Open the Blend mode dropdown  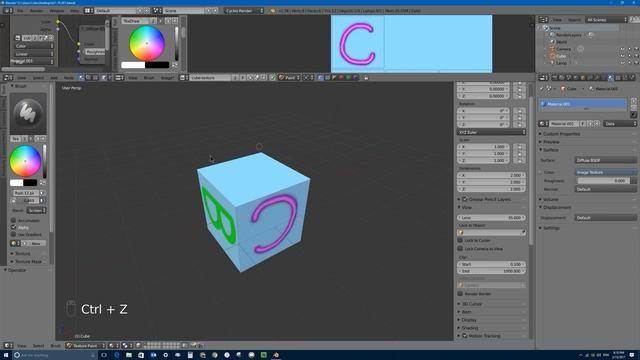(x=36, y=211)
